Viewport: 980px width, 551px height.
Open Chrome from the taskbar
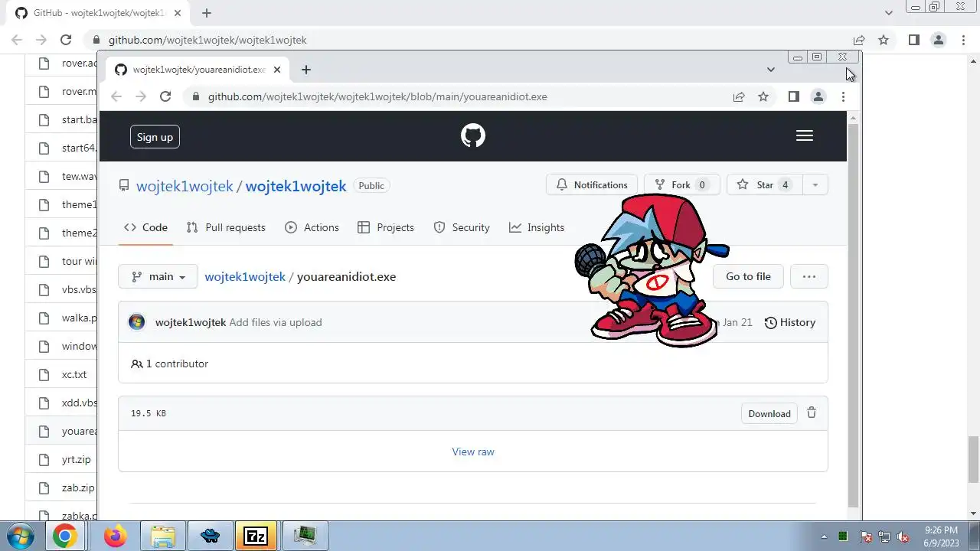tap(64, 536)
